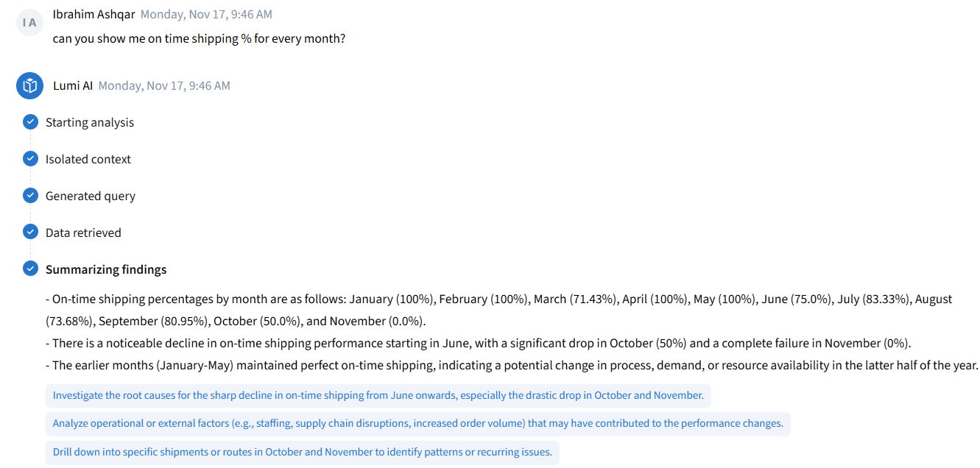The image size is (980, 468).
Task: Click the on time shipping question text
Action: (199, 38)
